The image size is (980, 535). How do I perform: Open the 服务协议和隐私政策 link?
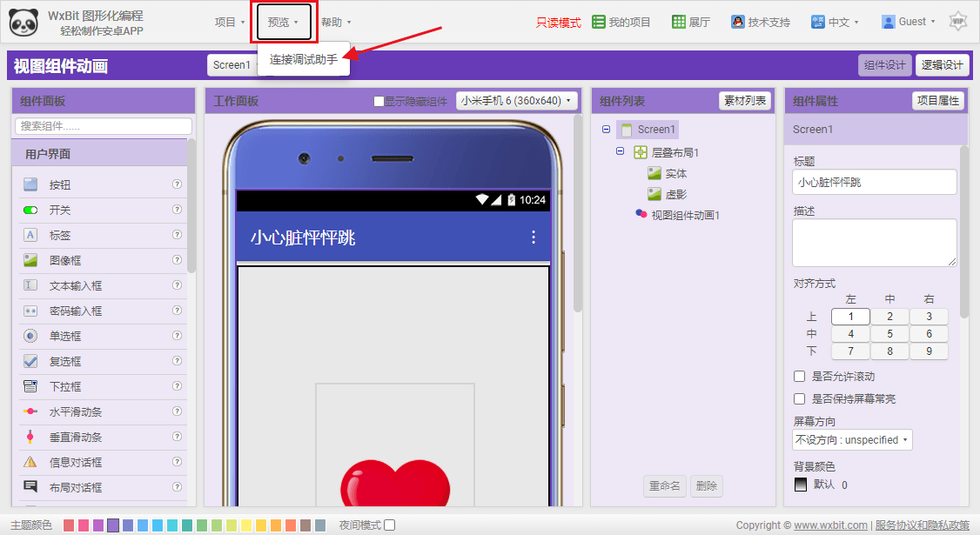(x=923, y=525)
